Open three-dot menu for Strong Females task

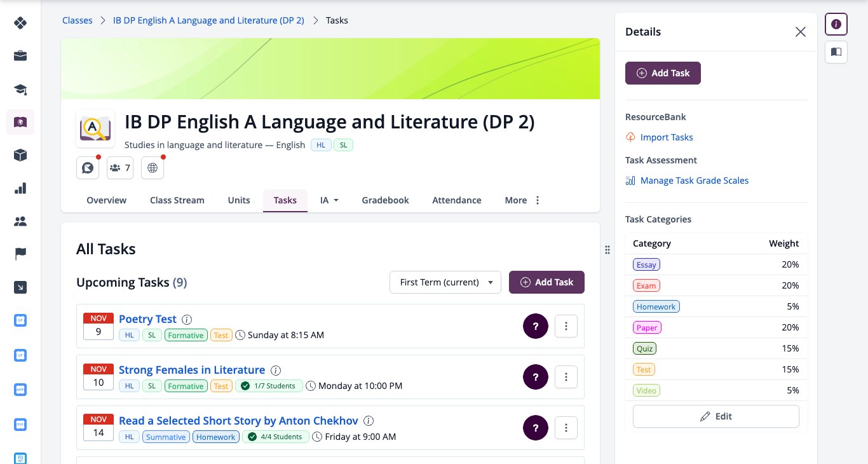click(x=566, y=377)
